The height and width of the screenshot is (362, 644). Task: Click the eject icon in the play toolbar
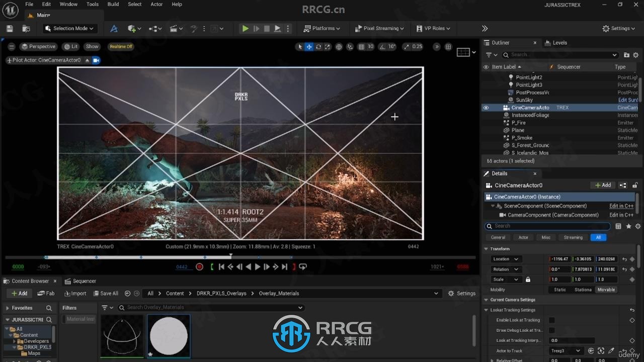277,29
